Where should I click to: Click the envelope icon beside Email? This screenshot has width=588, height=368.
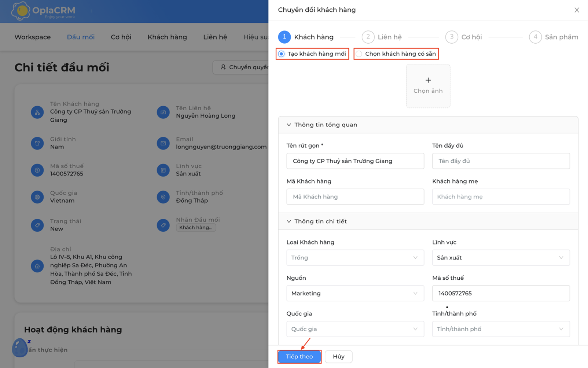163,143
